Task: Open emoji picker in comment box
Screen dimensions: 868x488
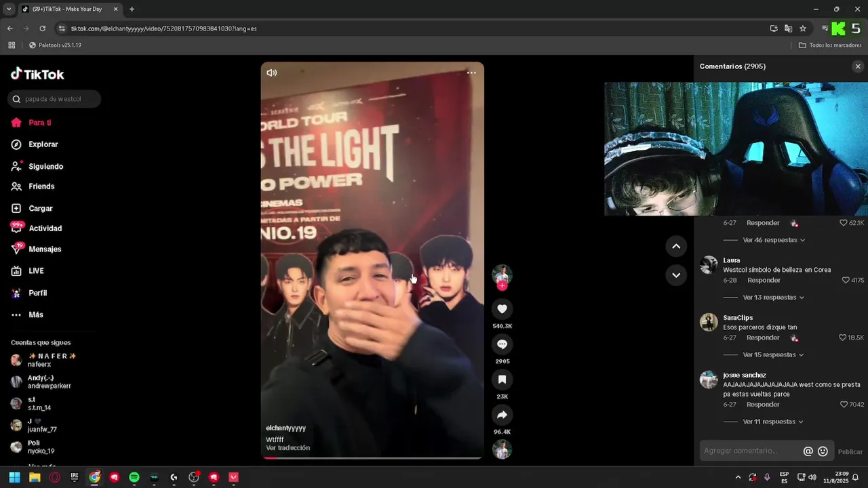Action: coord(823,451)
